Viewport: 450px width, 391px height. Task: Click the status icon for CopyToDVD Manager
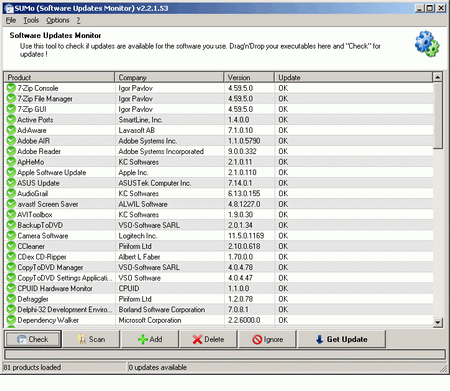click(11, 267)
